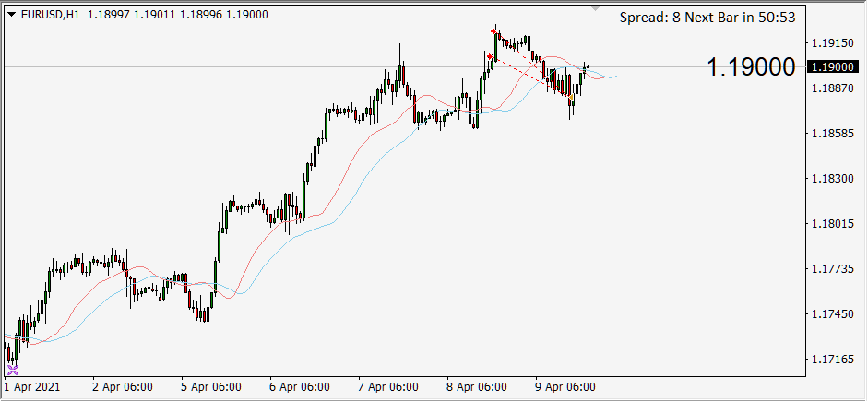This screenshot has width=868, height=401.
Task: Click the 1.18870 price scale label
Action: [831, 88]
